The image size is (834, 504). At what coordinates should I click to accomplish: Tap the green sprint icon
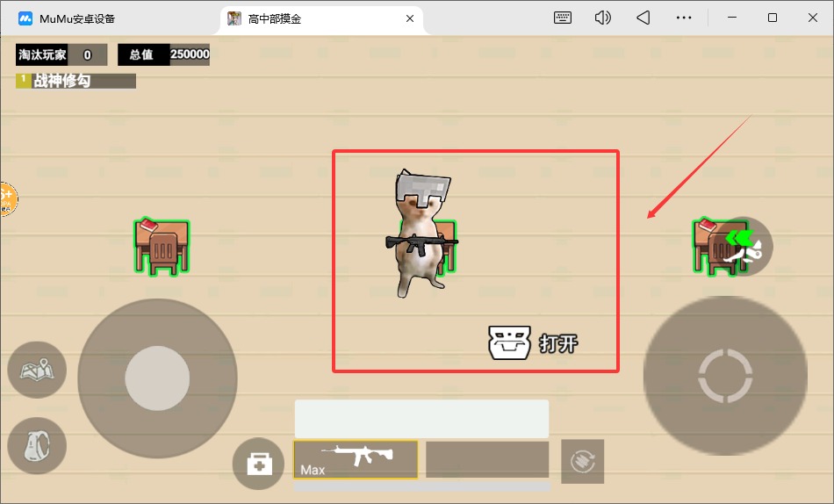click(x=743, y=246)
